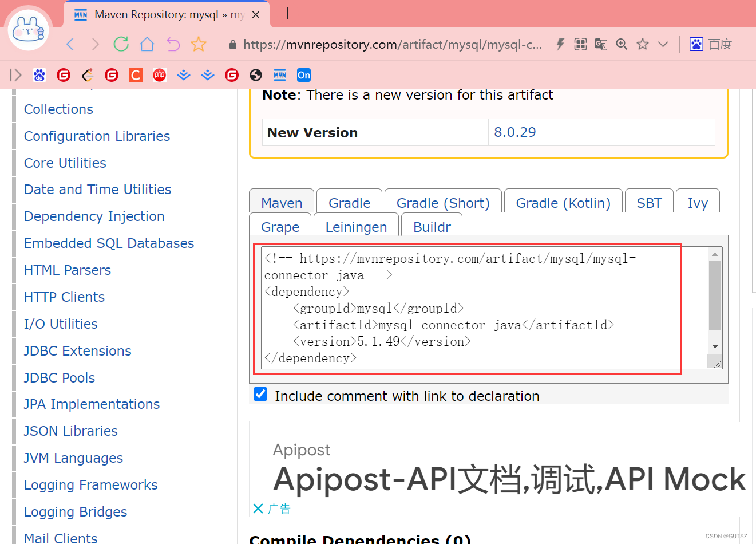Select the Maven Repository mysql tab
This screenshot has height=544, width=756.
point(166,15)
